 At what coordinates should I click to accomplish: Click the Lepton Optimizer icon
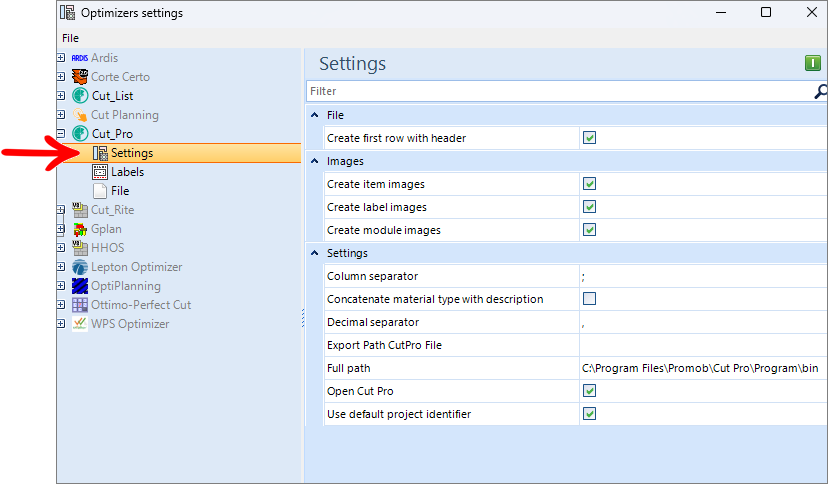[80, 267]
